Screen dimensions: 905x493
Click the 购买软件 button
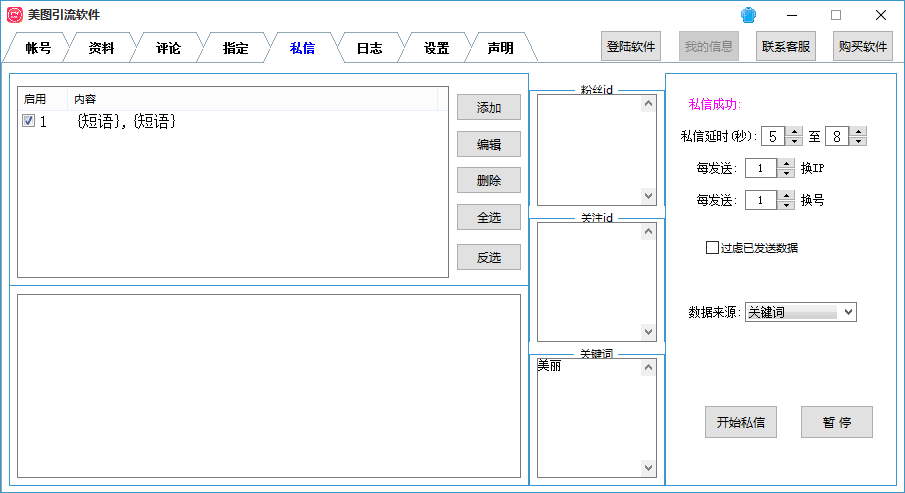click(863, 46)
